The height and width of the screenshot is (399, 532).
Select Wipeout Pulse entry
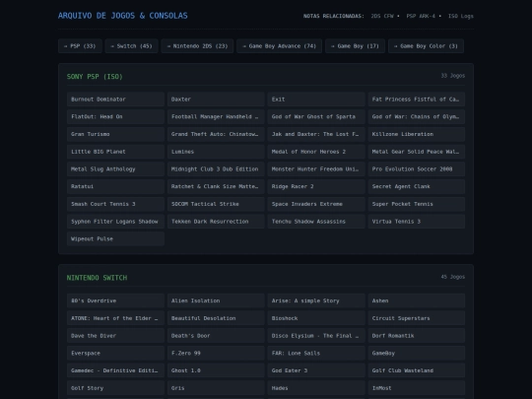[115, 238]
